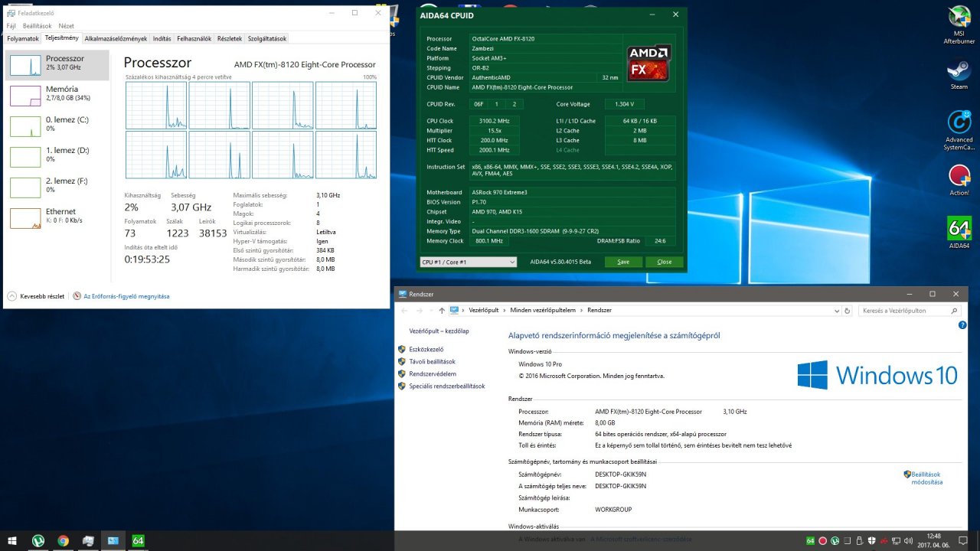This screenshot has height=551, width=980.
Task: Select 1. lemez (D:) in the sidebar
Action: coord(57,158)
